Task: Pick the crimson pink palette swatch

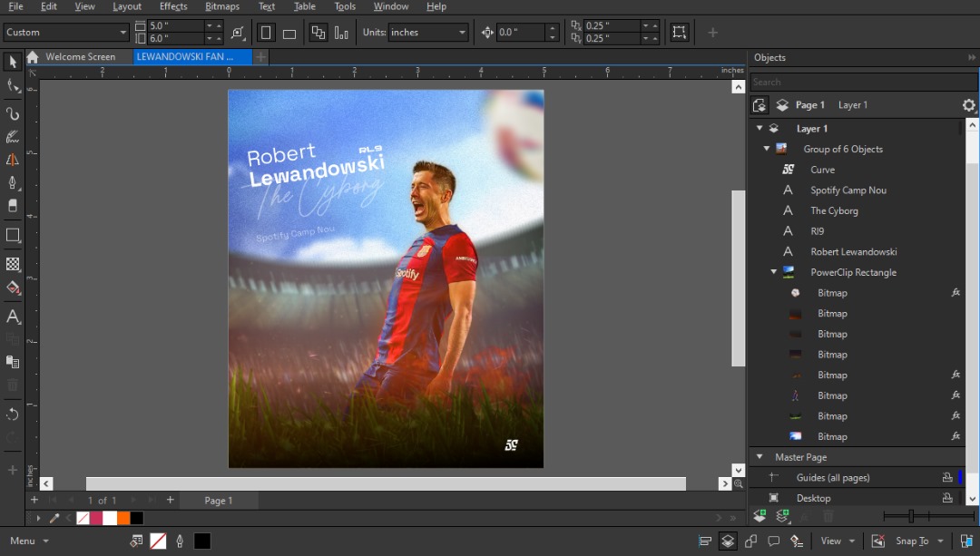Action: coord(96,518)
